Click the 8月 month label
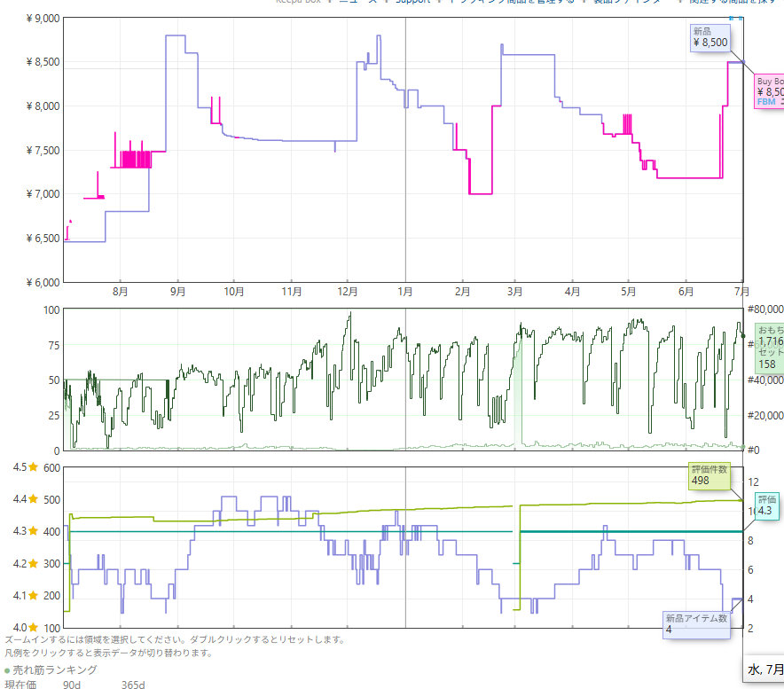The image size is (784, 689). (120, 292)
